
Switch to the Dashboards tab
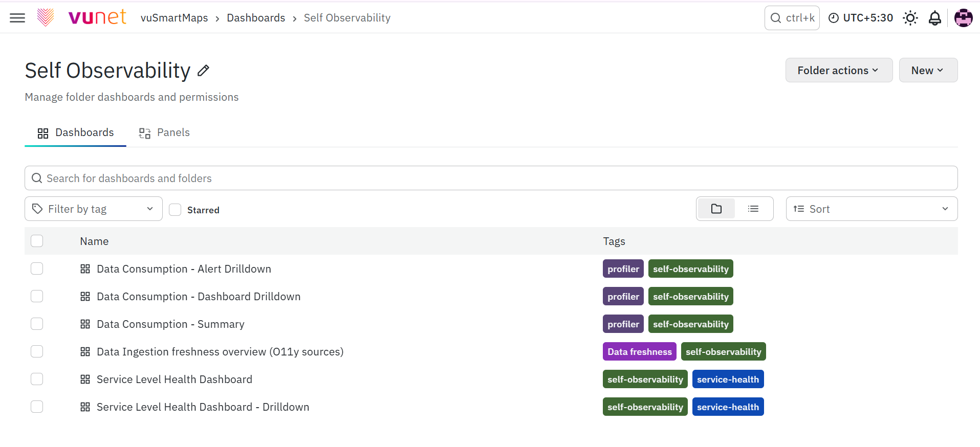pos(75,132)
